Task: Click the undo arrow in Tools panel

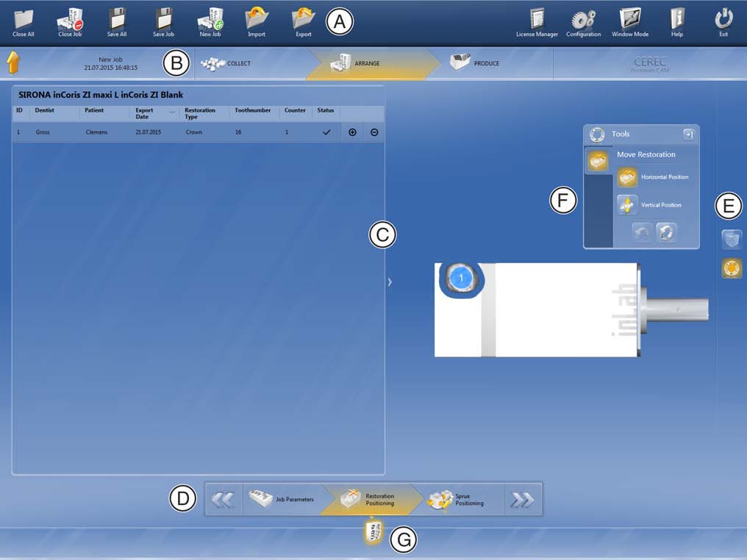Action: [642, 233]
